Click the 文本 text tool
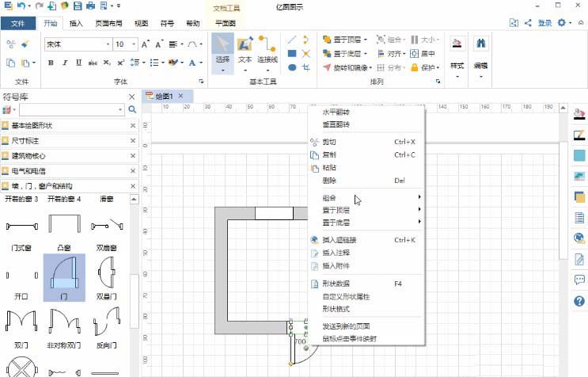The width and height of the screenshot is (588, 377). coord(245,49)
